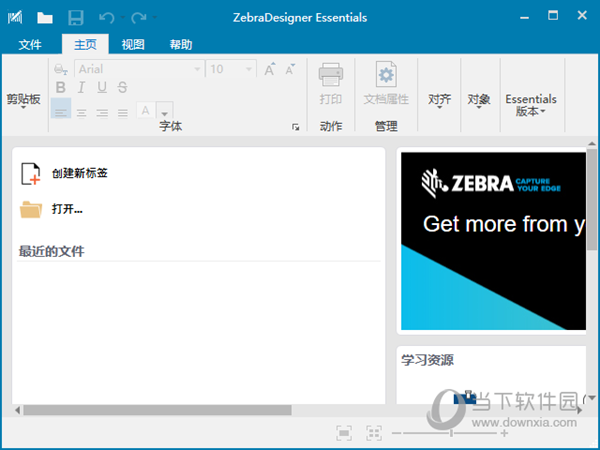
Task: Open the Zebra banner advertisement
Action: [x=493, y=241]
